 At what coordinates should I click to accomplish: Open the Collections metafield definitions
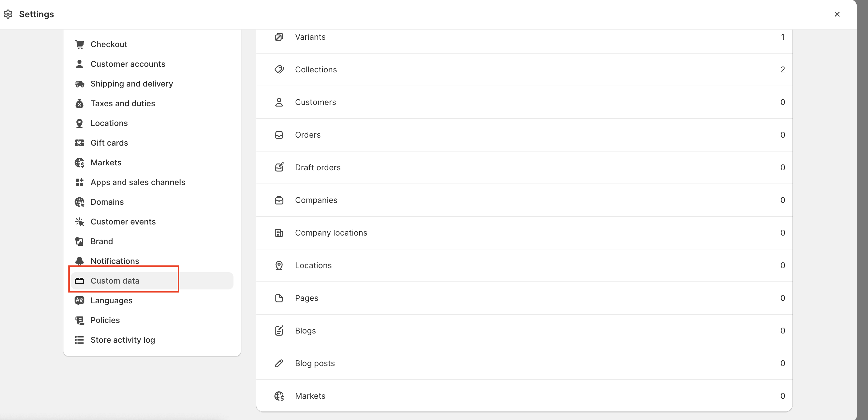(524, 70)
